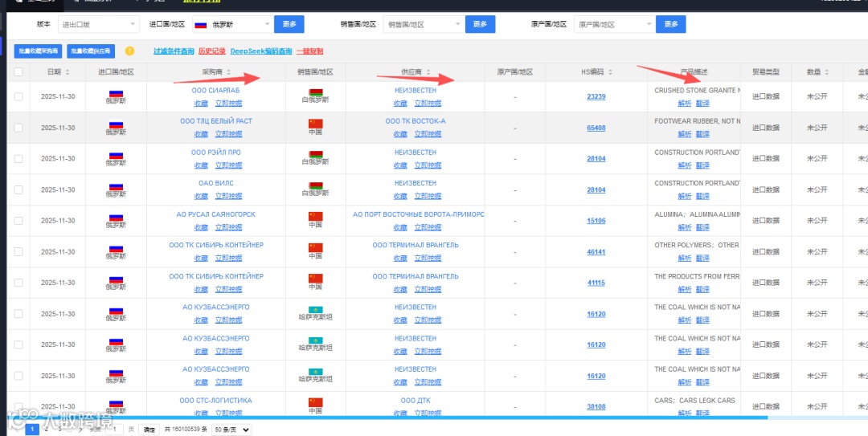868x436 pixels.
Task: Open HS code 23239
Action: coord(596,96)
